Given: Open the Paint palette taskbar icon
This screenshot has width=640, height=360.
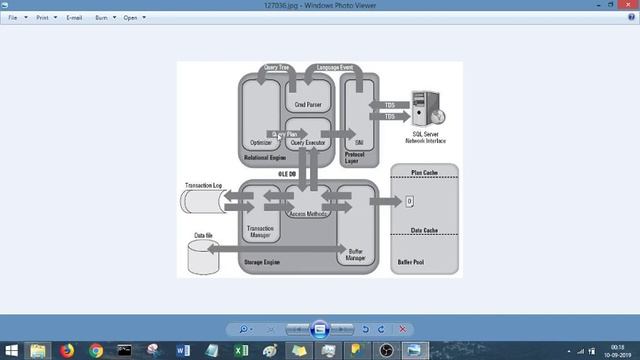Looking at the screenshot, I should pos(270,351).
